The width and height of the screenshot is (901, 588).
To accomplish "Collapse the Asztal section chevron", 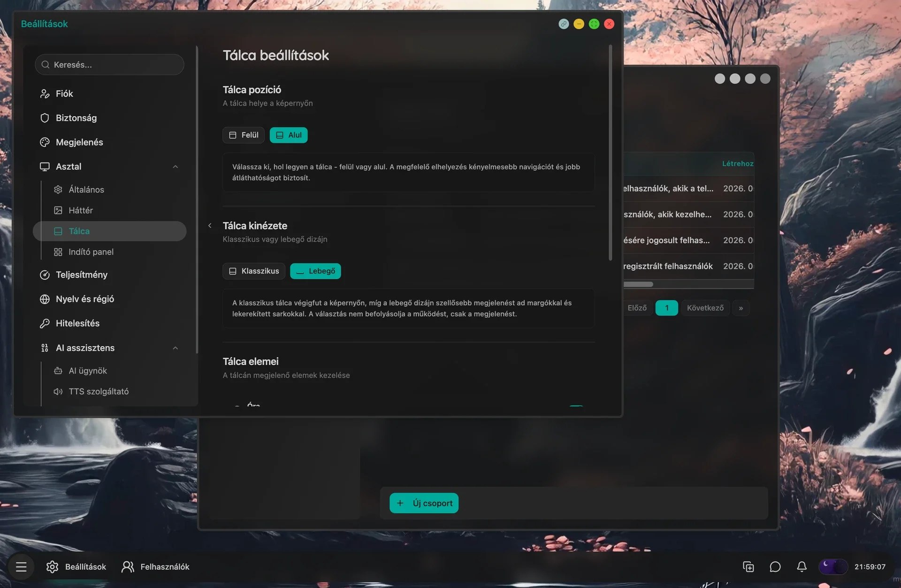I will point(175,167).
